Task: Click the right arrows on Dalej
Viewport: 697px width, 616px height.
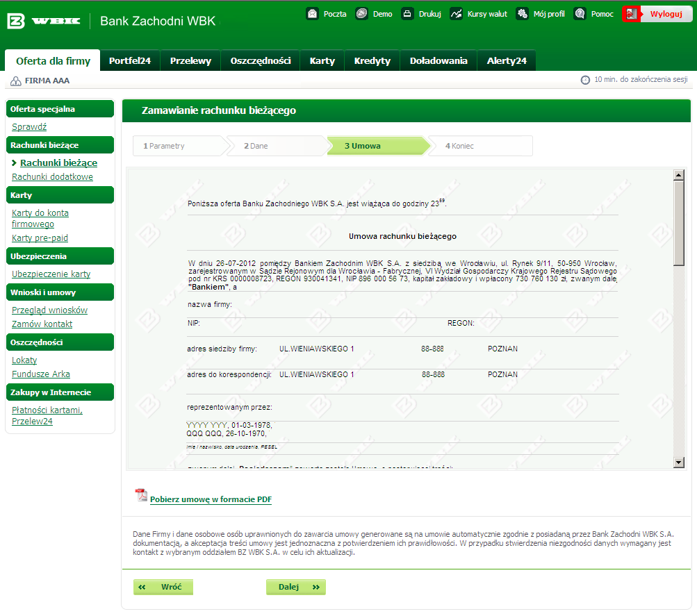Action: coord(316,587)
